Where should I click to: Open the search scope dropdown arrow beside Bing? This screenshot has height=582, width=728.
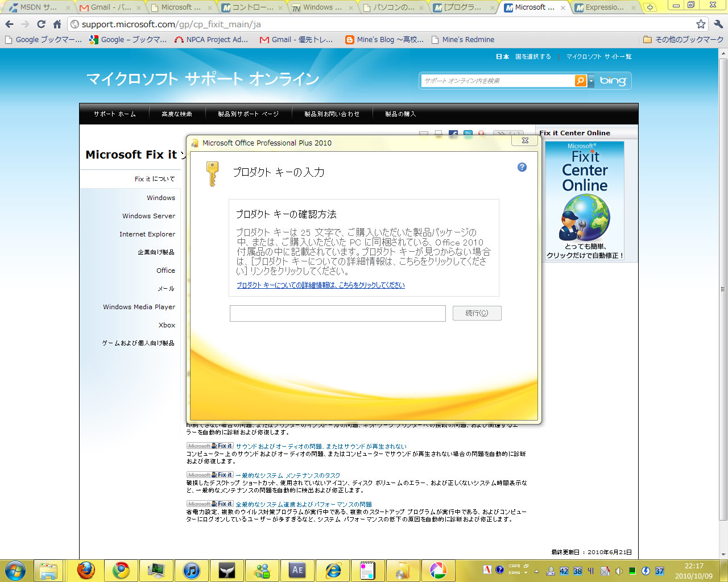click(591, 81)
